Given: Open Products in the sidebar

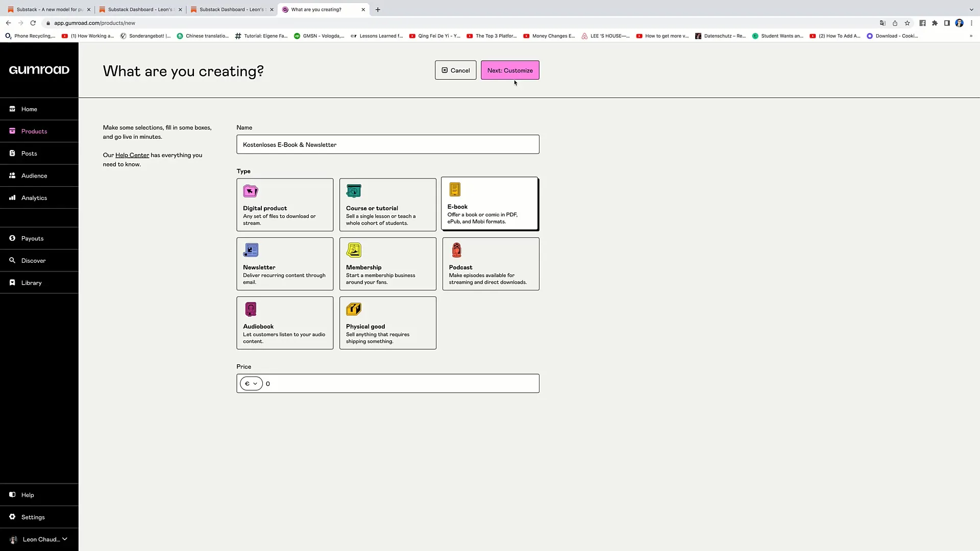Looking at the screenshot, I should (39, 131).
